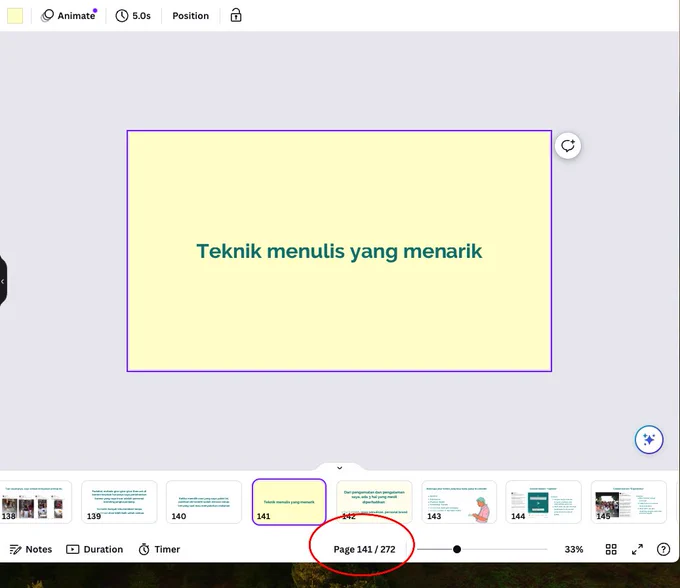The width and height of the screenshot is (680, 588).
Task: Open the background color swatch
Action: point(15,16)
